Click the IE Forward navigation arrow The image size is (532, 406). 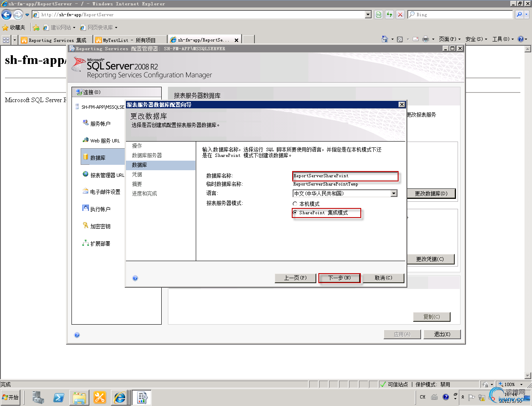18,15
